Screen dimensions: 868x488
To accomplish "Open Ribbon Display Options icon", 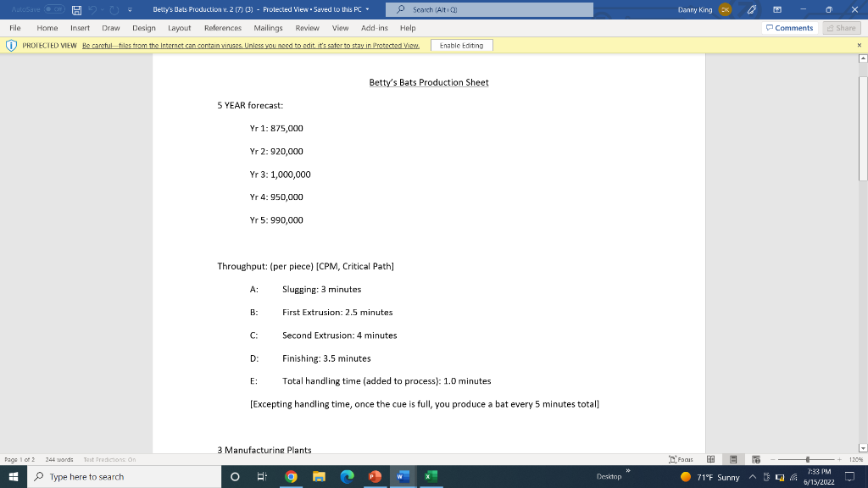I will pos(777,9).
